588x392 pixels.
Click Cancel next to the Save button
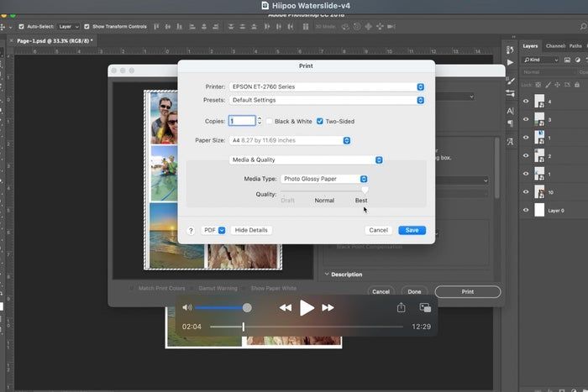[378, 230]
